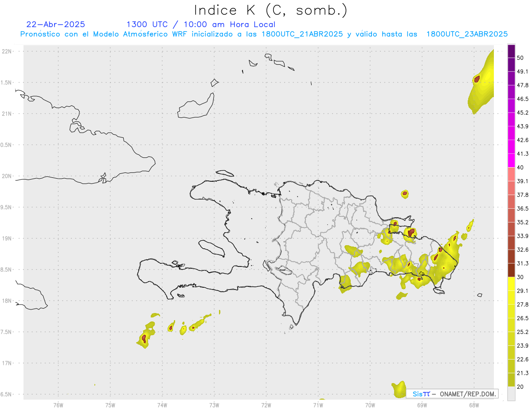Image resolution: width=532 pixels, height=411 pixels.
Task: Click latitude label "20N"
Action: [x=7, y=176]
